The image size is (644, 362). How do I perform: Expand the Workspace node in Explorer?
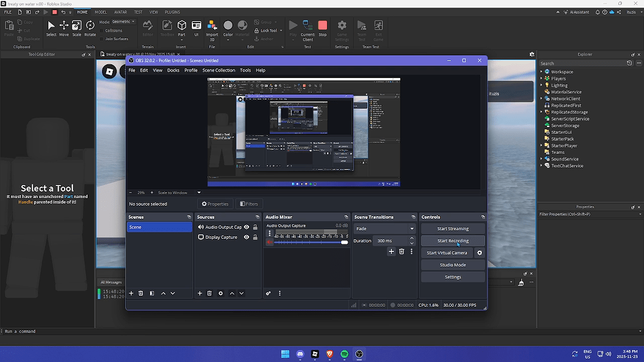coord(541,72)
